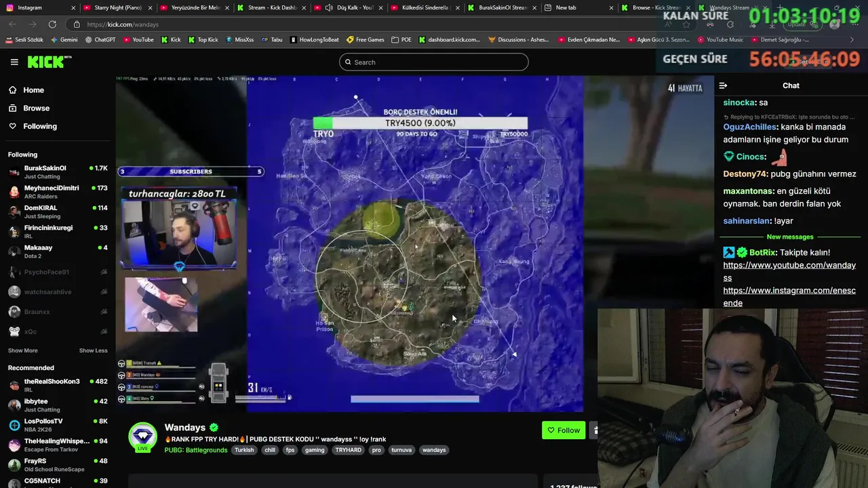
Task: Open CG5NATCH recommended channel
Action: tap(58, 481)
